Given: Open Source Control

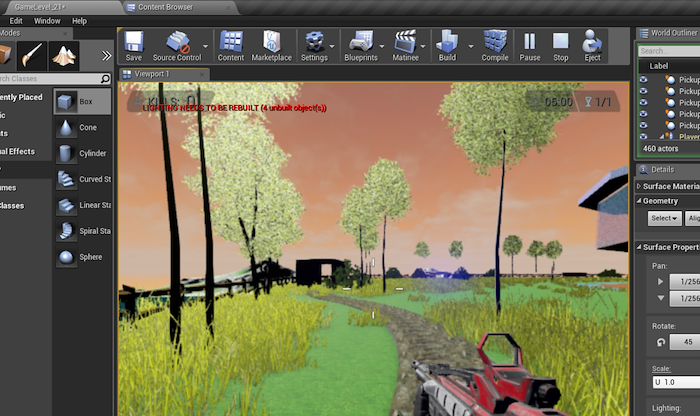Looking at the screenshot, I should 177,46.
